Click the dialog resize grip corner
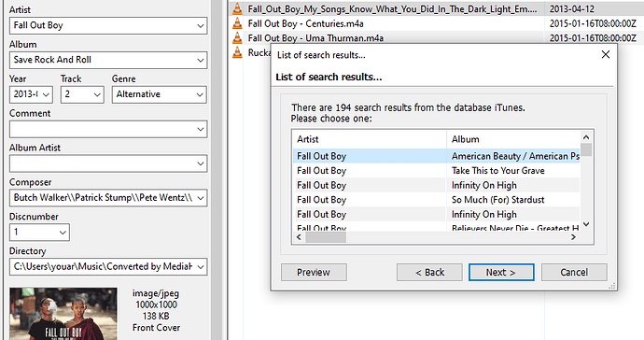644x340 pixels. click(612, 286)
